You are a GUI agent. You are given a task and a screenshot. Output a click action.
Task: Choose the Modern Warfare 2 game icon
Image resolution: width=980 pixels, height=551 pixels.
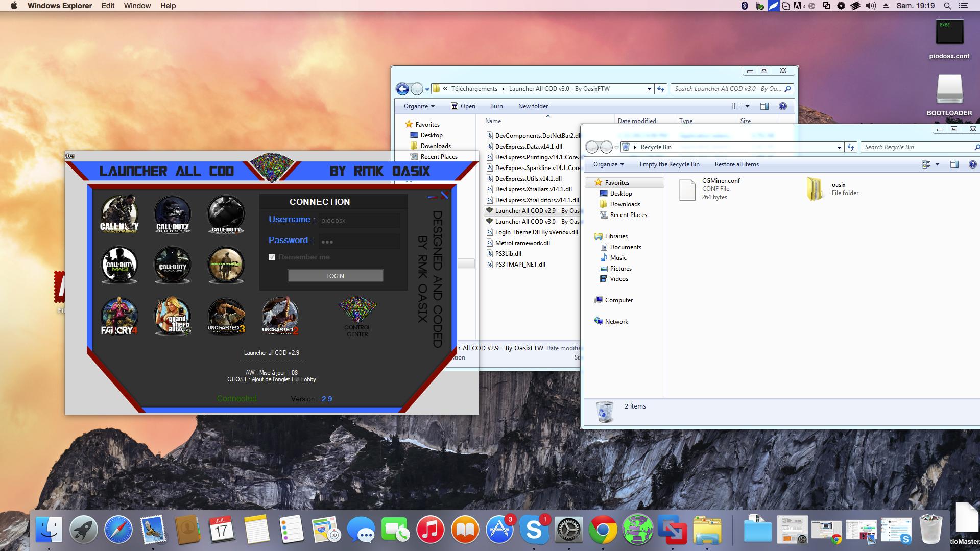tap(226, 265)
